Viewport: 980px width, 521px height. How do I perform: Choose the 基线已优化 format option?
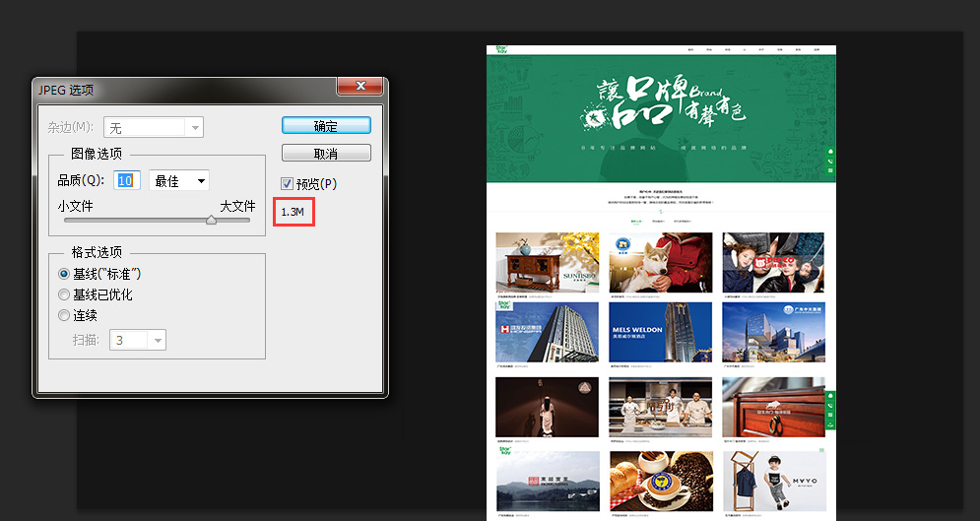point(65,294)
